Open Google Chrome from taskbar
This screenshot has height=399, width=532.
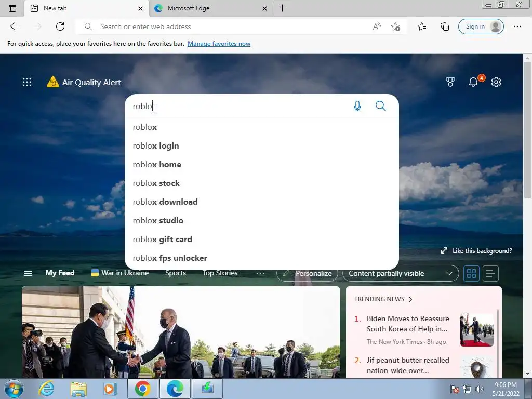(x=142, y=389)
